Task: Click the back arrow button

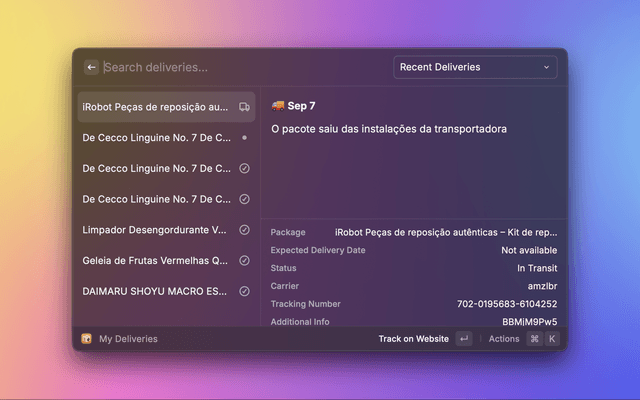Action: click(92, 67)
